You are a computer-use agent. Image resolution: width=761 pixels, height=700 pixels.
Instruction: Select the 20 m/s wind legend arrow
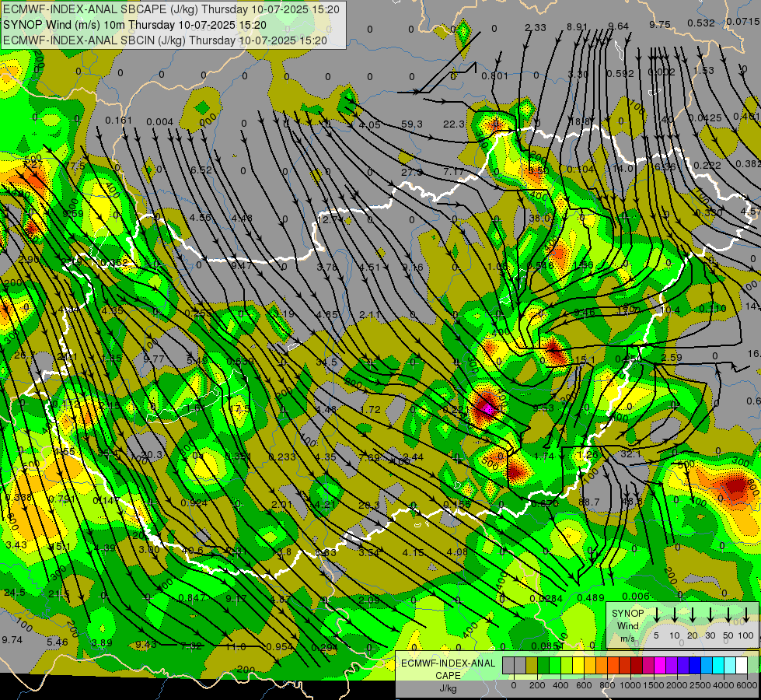(x=693, y=615)
